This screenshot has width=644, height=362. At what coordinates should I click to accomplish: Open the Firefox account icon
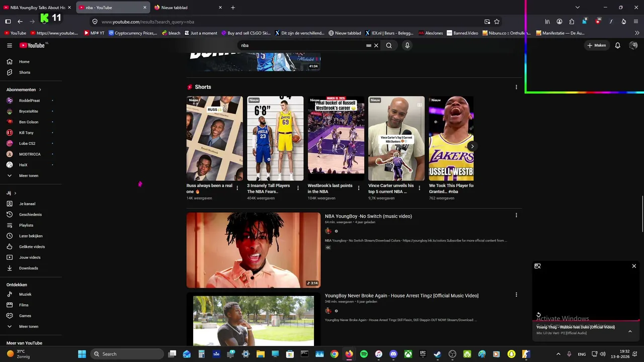[x=559, y=22]
